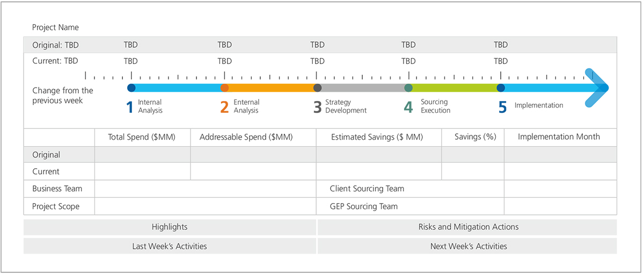Image resolution: width=644 pixels, height=274 pixels.
Task: Click the gray Strategy Development timeline segment
Action: pos(363,88)
